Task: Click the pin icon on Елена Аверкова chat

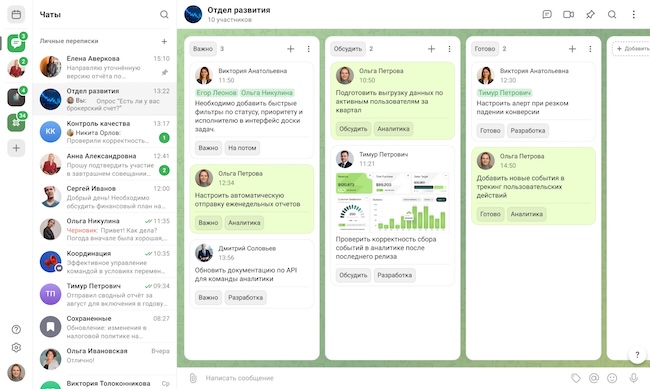Action: pos(165,73)
